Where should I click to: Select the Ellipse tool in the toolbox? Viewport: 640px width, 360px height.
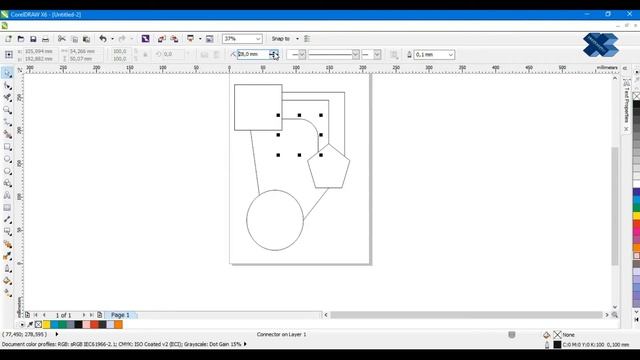(x=7, y=159)
